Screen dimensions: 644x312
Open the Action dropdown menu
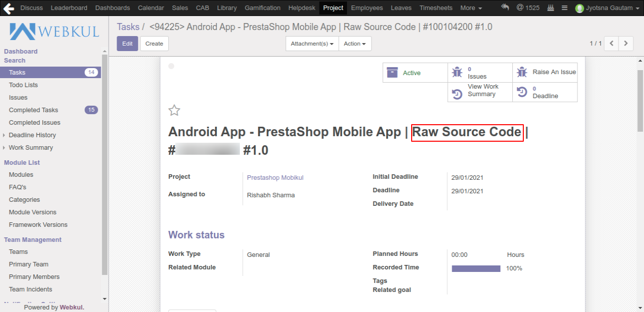point(355,44)
